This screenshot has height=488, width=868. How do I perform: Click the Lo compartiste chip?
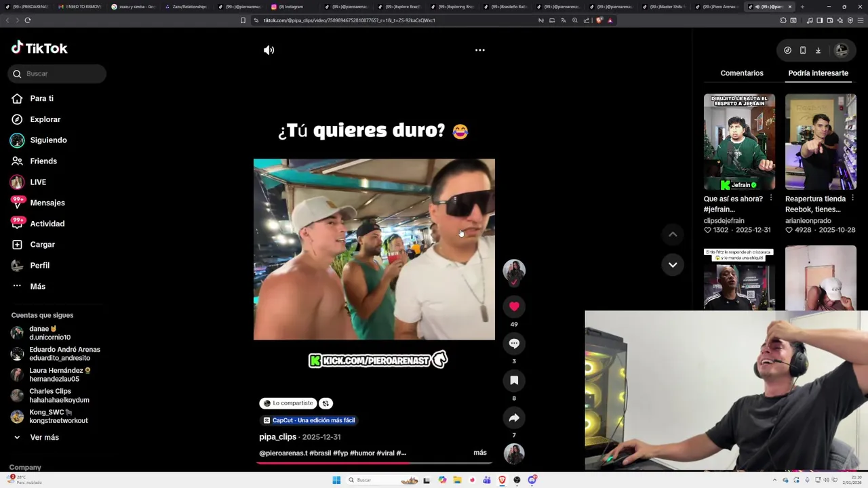pos(288,403)
